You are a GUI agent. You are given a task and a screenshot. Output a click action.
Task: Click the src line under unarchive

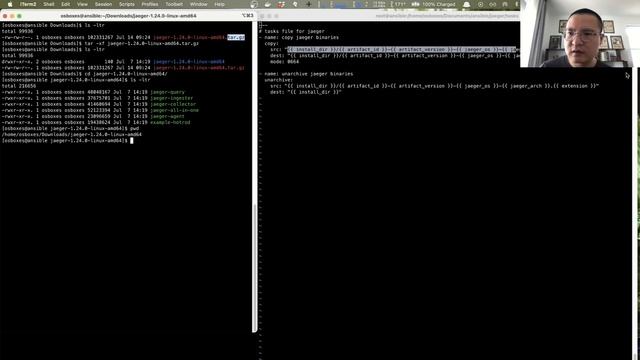tap(434, 86)
